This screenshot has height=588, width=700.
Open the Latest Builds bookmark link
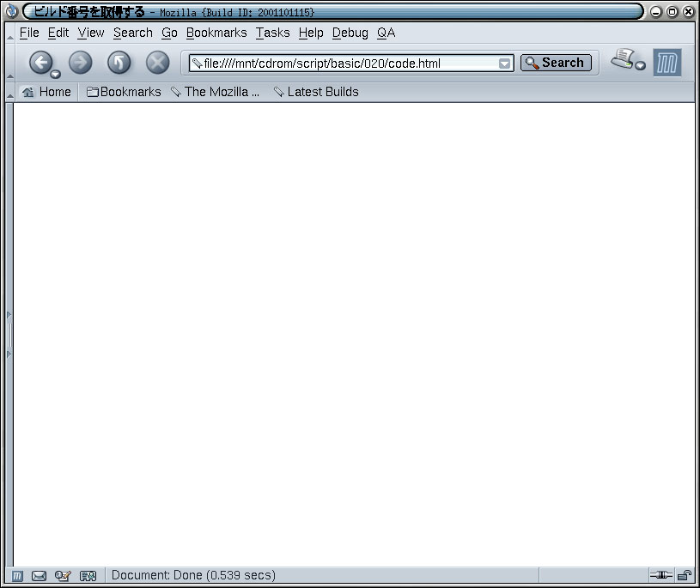point(317,92)
